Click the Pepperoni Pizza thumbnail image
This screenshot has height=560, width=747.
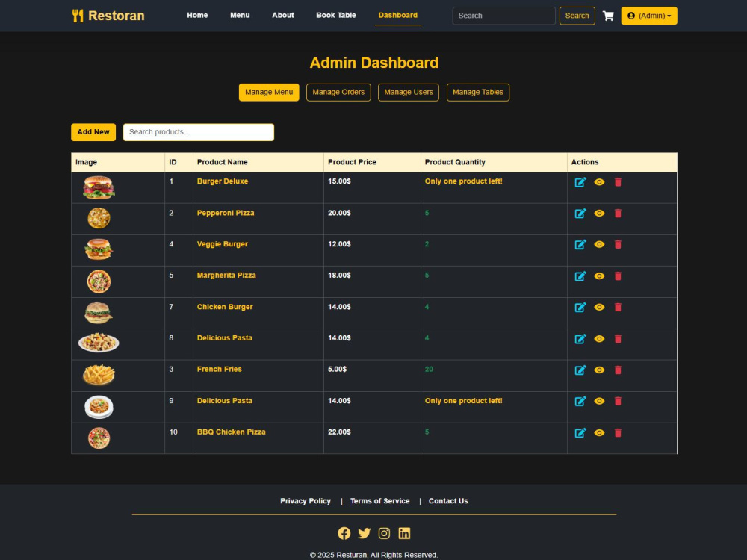[x=99, y=218]
